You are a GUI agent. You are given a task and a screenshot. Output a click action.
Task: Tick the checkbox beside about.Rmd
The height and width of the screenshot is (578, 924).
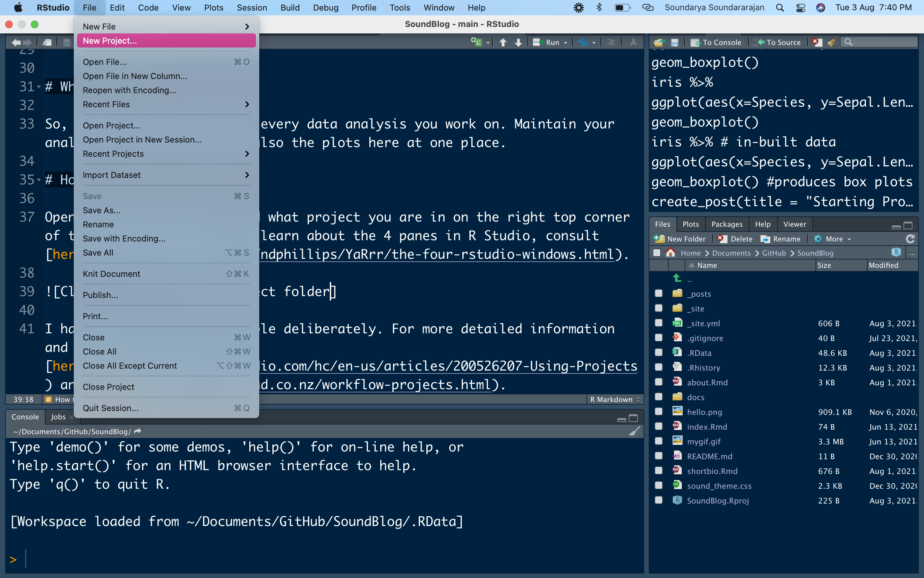(x=659, y=382)
